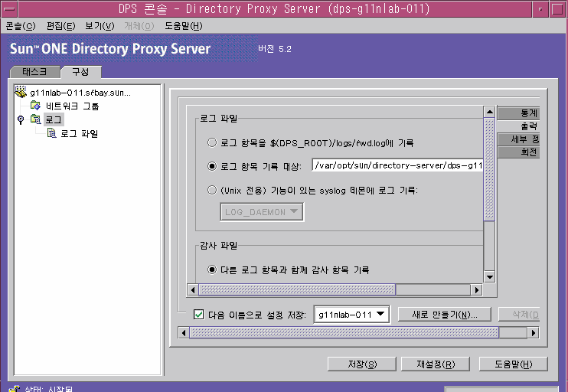Click the inner vertical scrollbar thumb

pos(489,169)
